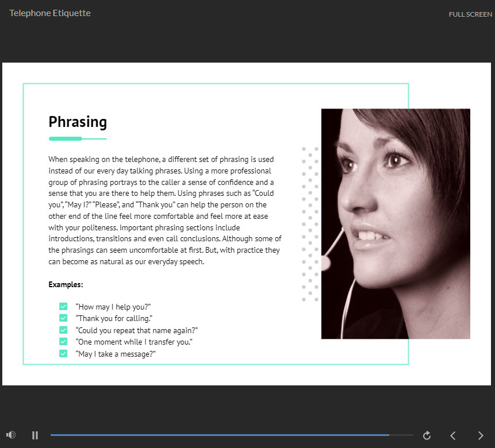495x448 pixels.
Task: Click the Phrasing slide heading
Action: (x=78, y=122)
